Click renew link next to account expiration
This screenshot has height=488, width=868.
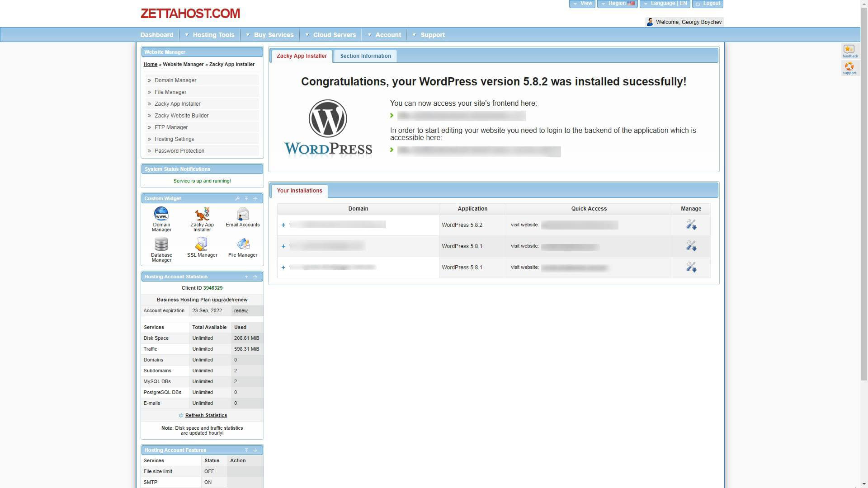pos(241,310)
